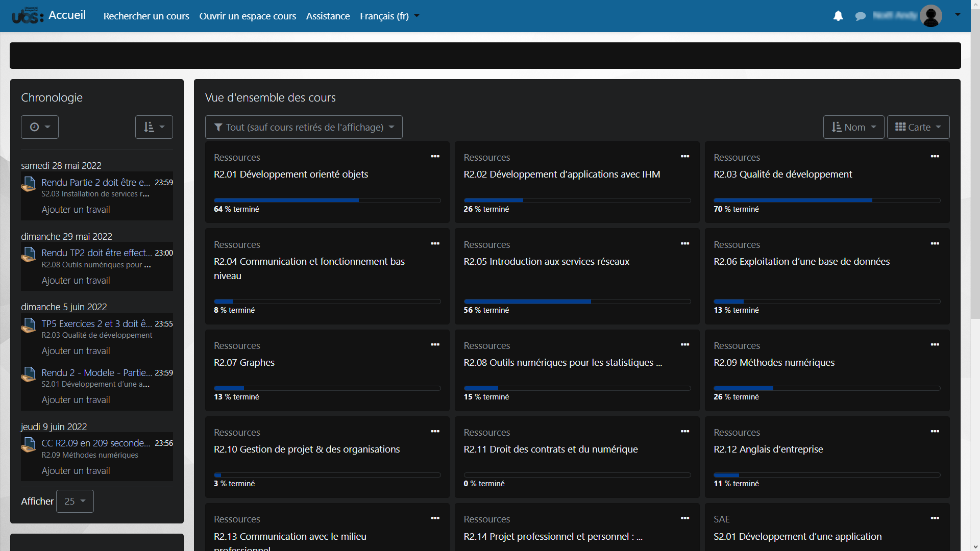The image size is (980, 551).
Task: Open three-dots menu on R2.12 card
Action: 935,432
